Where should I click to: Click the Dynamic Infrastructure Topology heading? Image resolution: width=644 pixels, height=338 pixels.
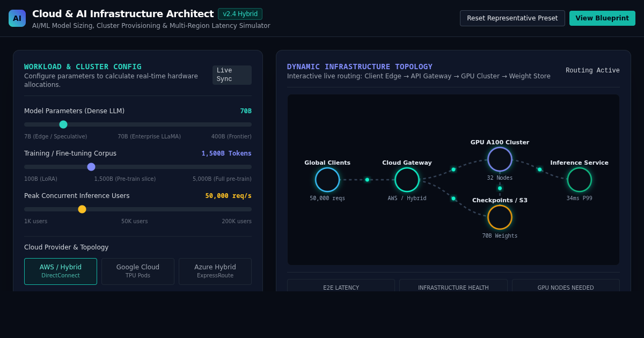(x=360, y=67)
